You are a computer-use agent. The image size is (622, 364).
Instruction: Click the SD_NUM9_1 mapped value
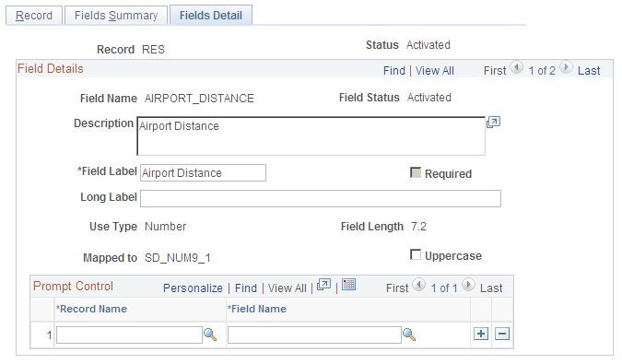coord(177,258)
